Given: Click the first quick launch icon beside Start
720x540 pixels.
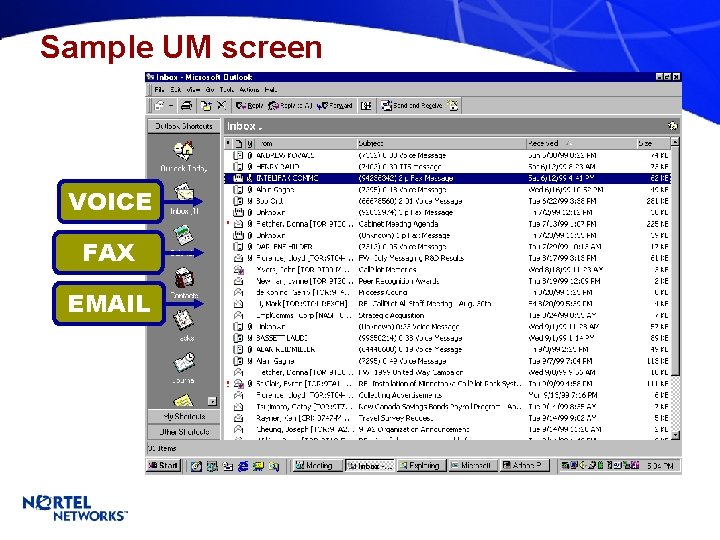Looking at the screenshot, I should coord(196,466).
